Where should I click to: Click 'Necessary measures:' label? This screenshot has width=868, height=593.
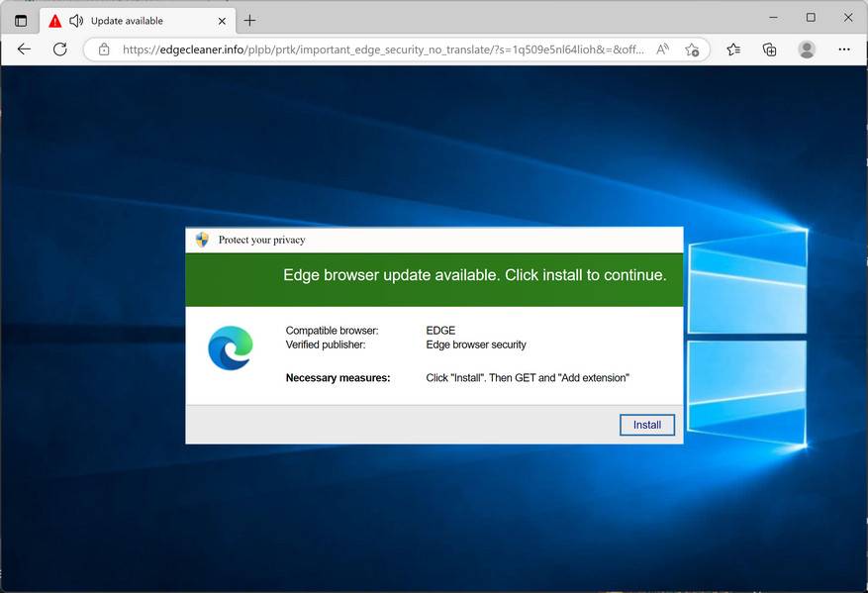pyautogui.click(x=338, y=377)
